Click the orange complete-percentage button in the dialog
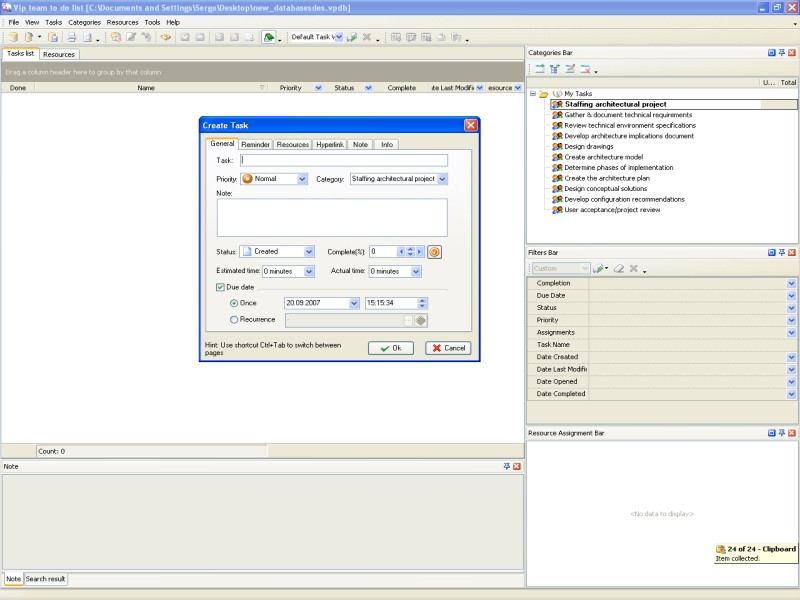The height and width of the screenshot is (600, 800). [x=435, y=252]
